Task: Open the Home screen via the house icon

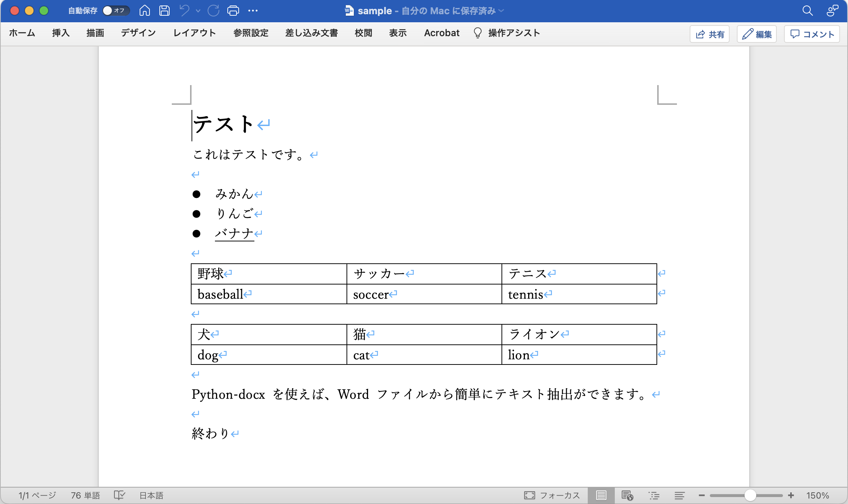Action: pyautogui.click(x=144, y=11)
